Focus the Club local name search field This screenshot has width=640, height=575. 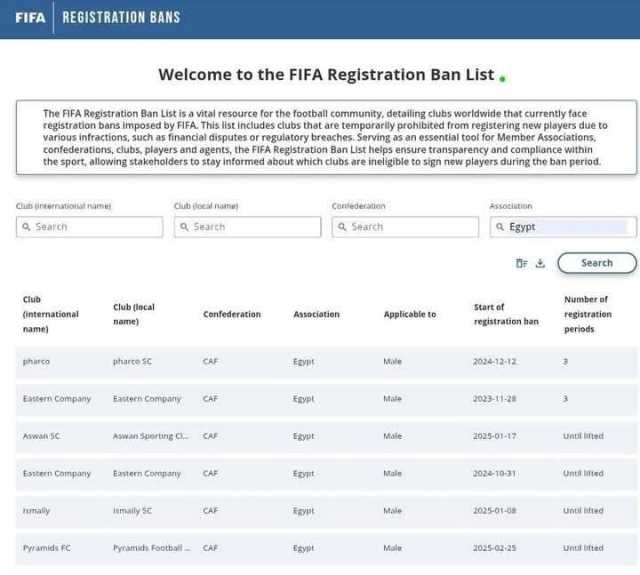pyautogui.click(x=247, y=227)
